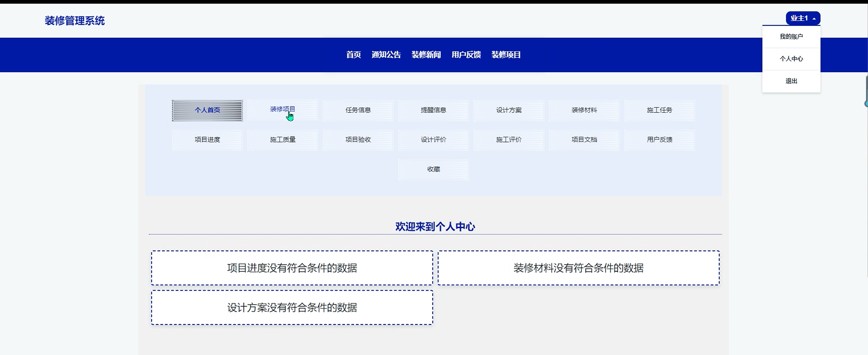Screen dimensions: 868x355
Task: Select the 设计方案 tab
Action: pos(508,110)
